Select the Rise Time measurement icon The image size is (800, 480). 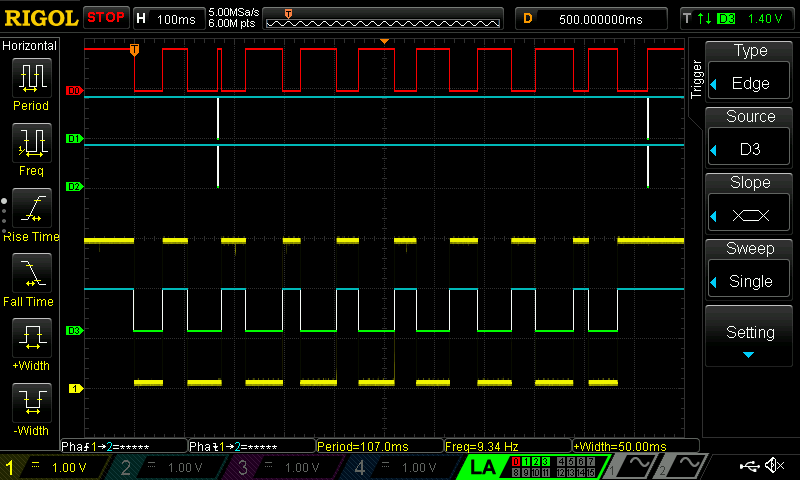(32, 208)
